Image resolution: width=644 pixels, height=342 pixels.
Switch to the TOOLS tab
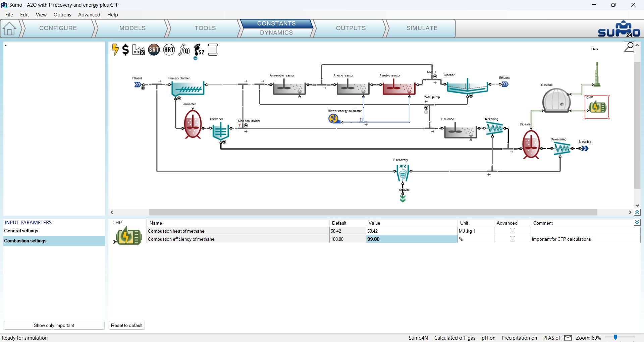tap(205, 28)
